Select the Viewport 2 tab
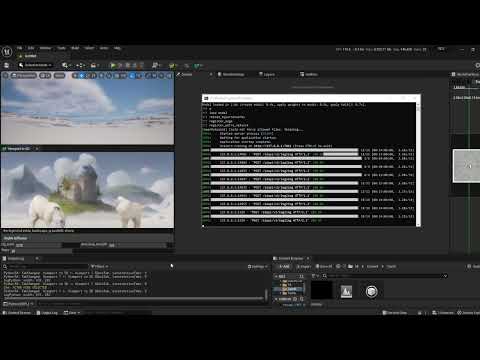This screenshot has height=360, width=480. point(17,148)
